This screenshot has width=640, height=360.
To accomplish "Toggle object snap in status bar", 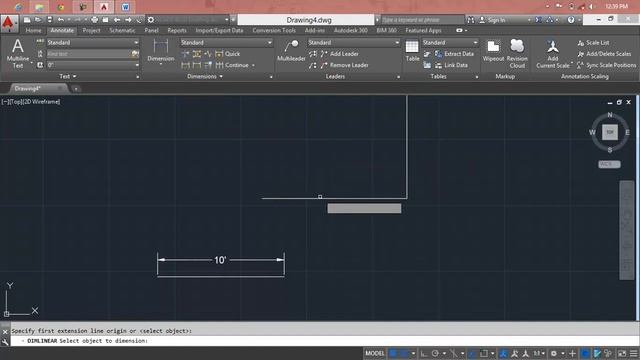I will 484,353.
